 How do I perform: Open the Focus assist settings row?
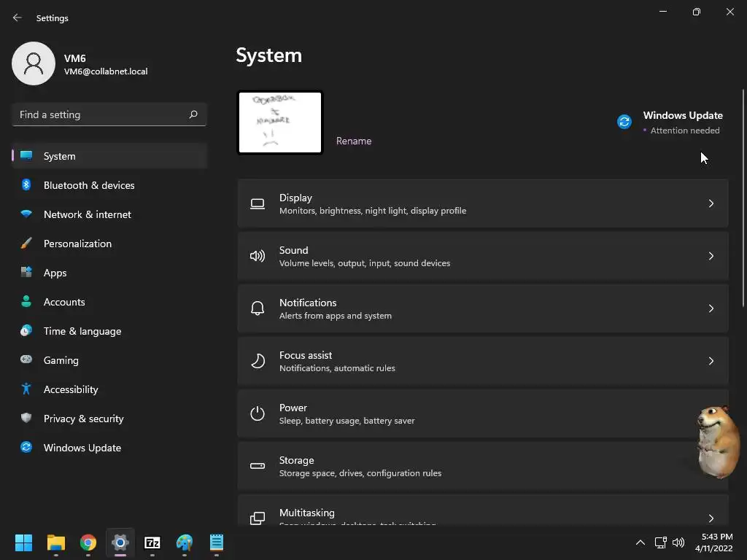click(x=483, y=361)
